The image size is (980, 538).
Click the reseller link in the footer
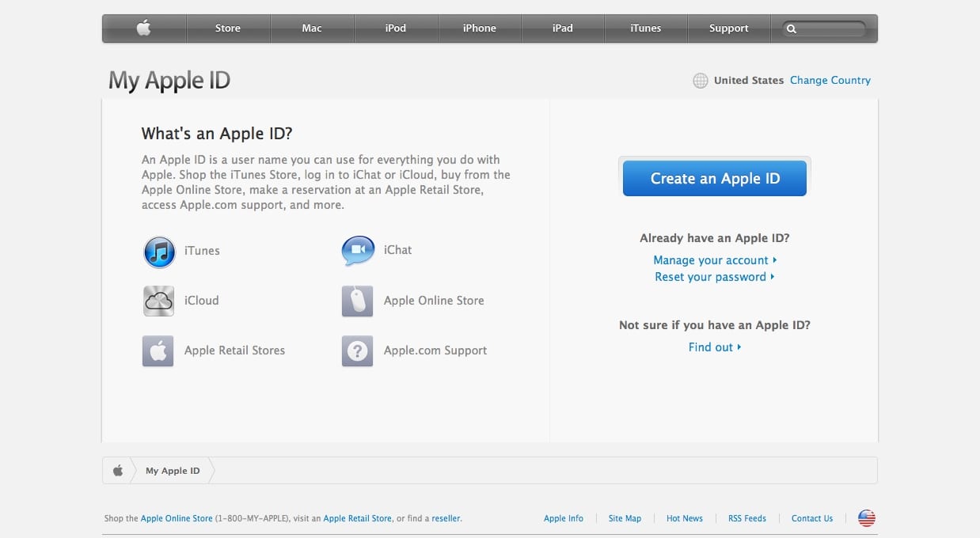click(x=446, y=519)
